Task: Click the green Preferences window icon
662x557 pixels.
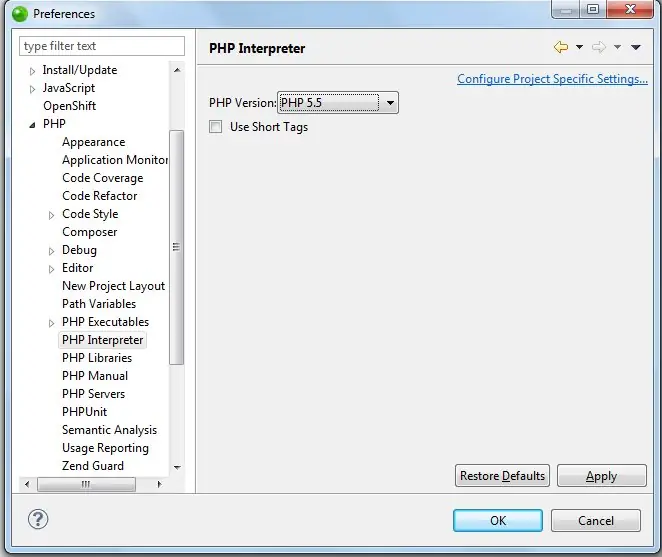Action: click(x=20, y=14)
